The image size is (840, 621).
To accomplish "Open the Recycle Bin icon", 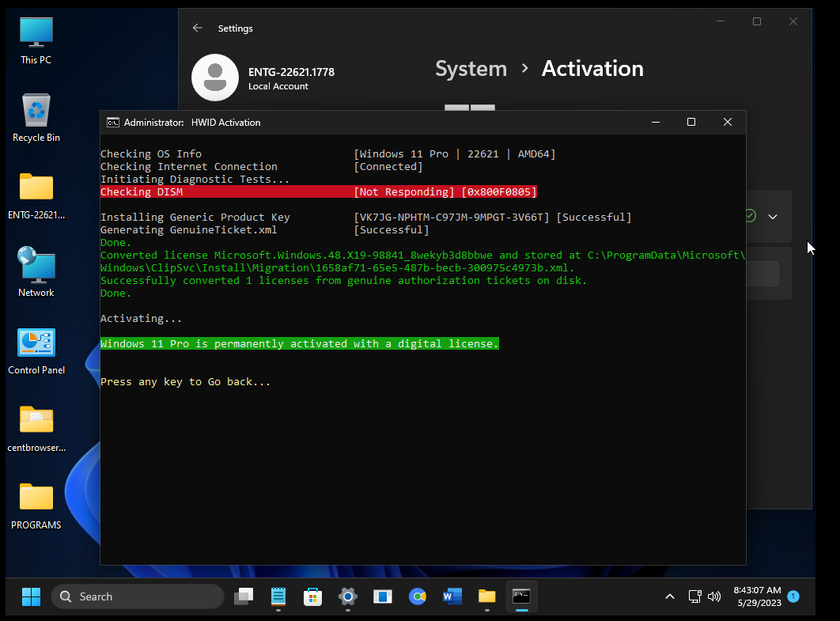I will 36,118.
